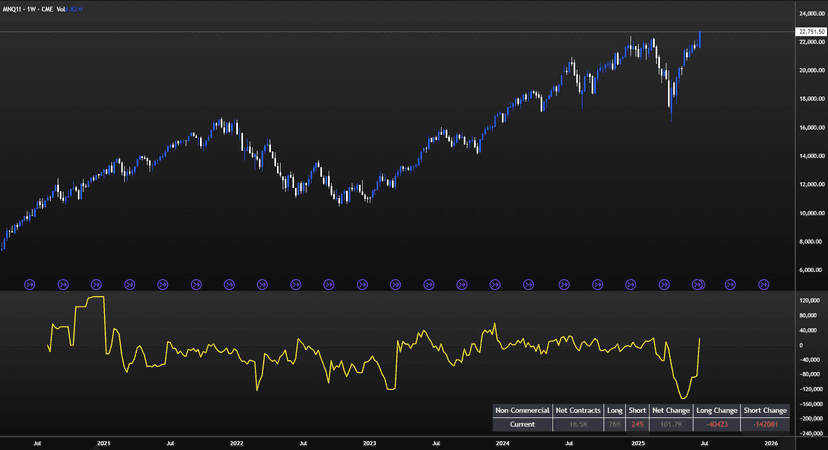
Task: Open the event marker just before 2022 label
Action: [229, 285]
